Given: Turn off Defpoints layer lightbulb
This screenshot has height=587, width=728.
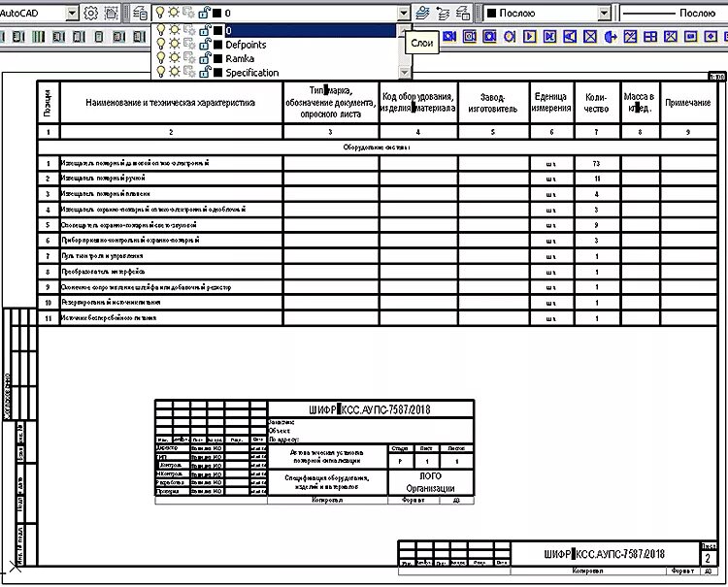Looking at the screenshot, I should [x=160, y=44].
